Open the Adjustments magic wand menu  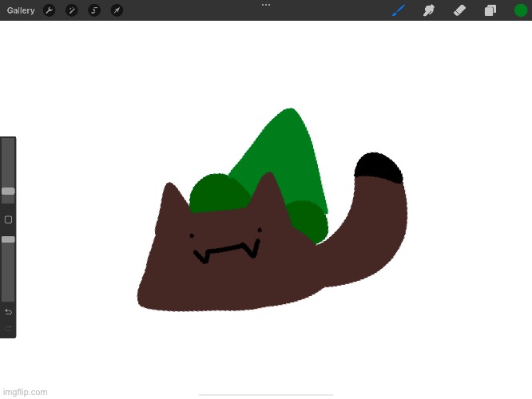(x=72, y=10)
